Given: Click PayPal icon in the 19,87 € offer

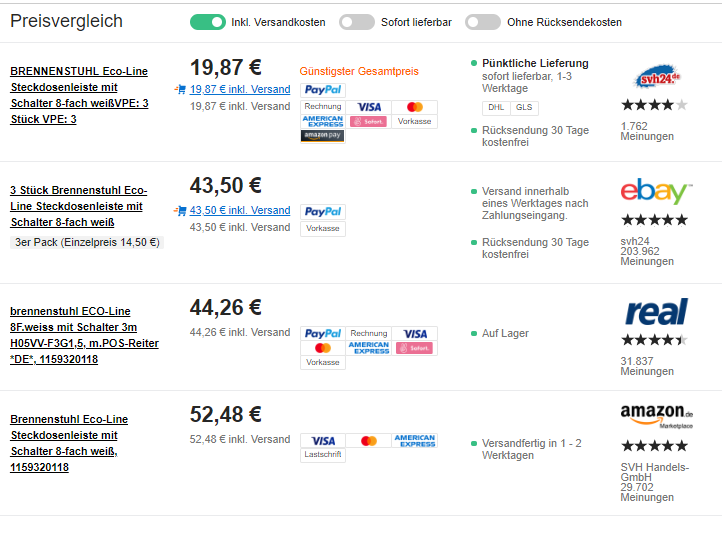Looking at the screenshot, I should (x=322, y=90).
